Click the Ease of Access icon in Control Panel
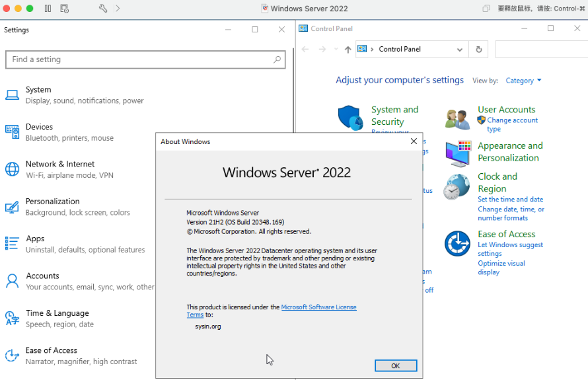 [x=457, y=244]
